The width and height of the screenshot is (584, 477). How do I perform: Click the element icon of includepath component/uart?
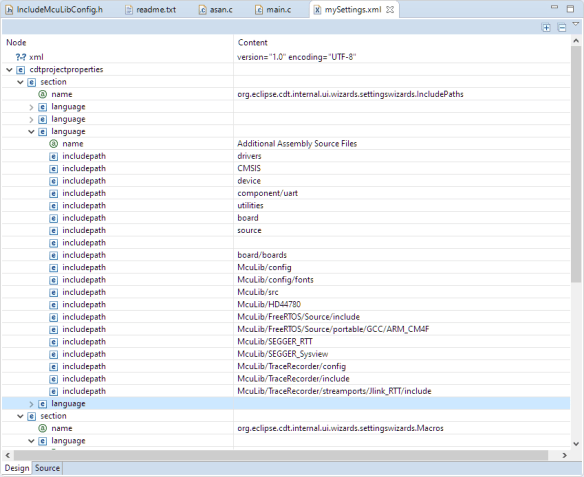pyautogui.click(x=54, y=193)
